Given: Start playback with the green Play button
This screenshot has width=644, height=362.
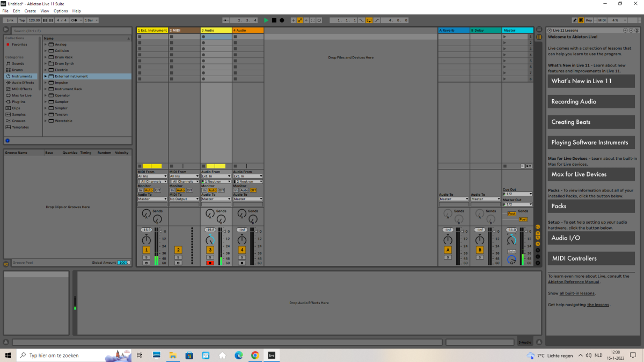Looking at the screenshot, I should pos(266,20).
